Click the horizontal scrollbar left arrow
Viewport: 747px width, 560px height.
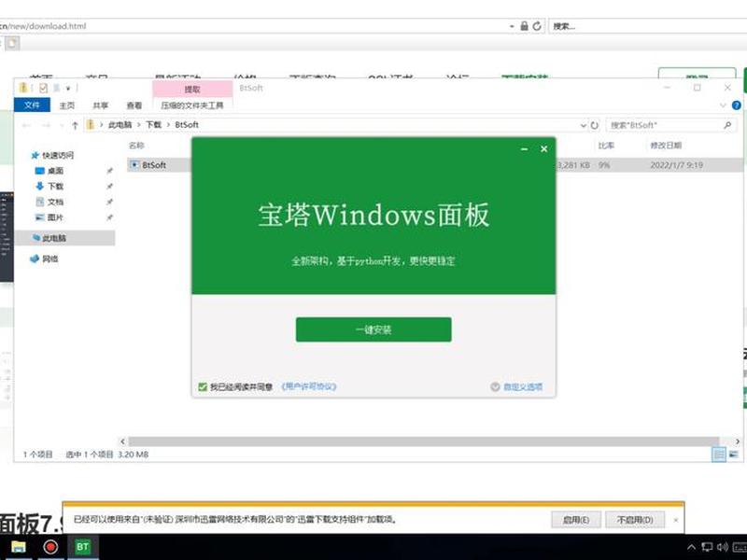click(123, 441)
